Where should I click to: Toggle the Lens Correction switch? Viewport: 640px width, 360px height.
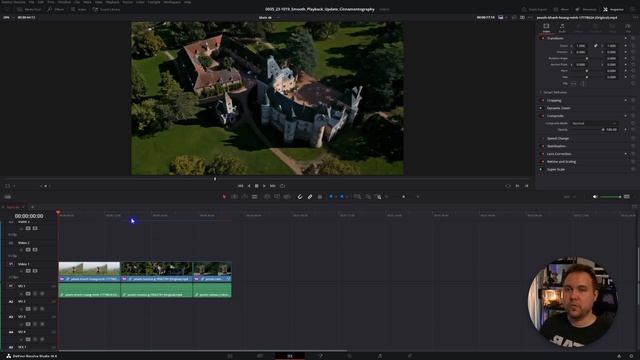542,154
